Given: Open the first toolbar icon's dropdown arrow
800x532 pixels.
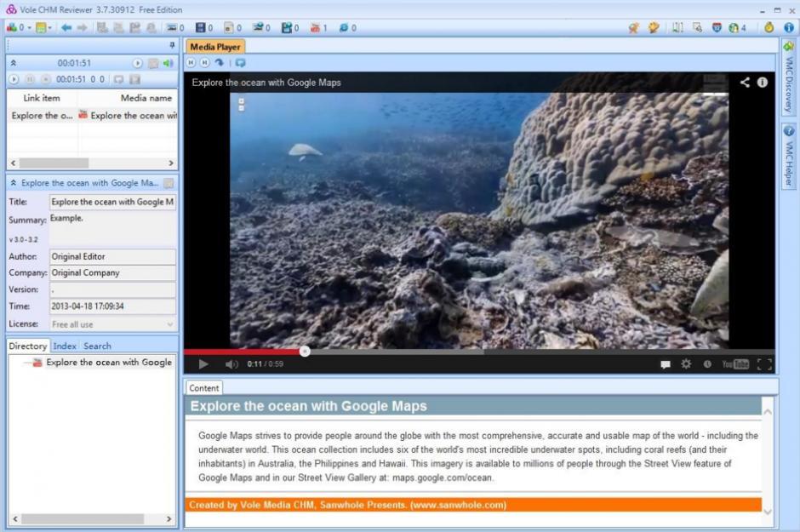Looking at the screenshot, I should click(x=29, y=28).
